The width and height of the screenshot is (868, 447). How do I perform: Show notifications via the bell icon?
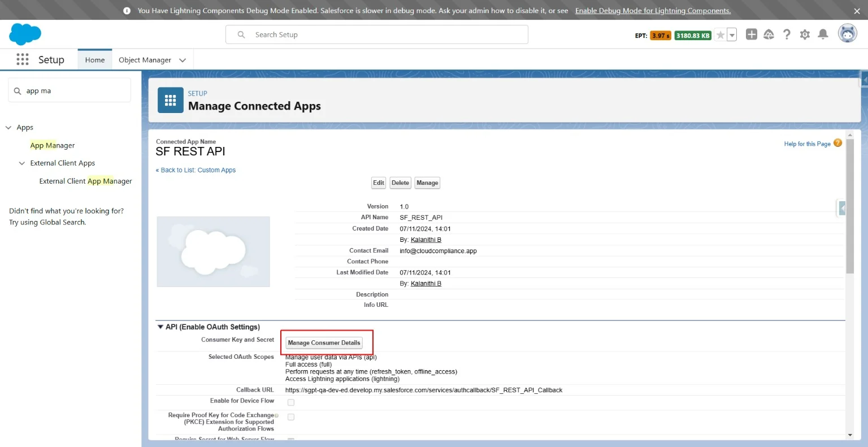823,34
